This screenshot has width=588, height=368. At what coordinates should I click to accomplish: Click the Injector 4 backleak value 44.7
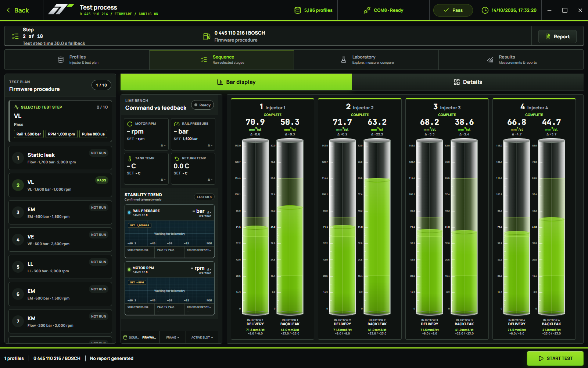coord(552,122)
